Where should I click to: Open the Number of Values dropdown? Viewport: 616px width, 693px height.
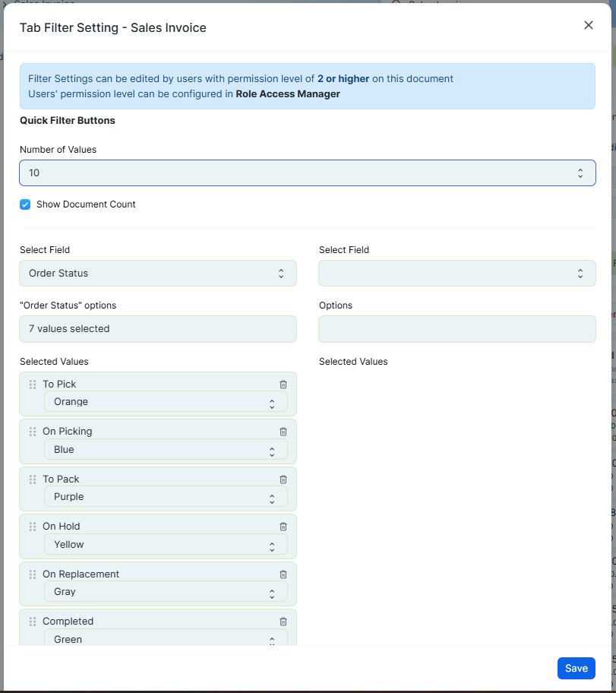point(308,172)
